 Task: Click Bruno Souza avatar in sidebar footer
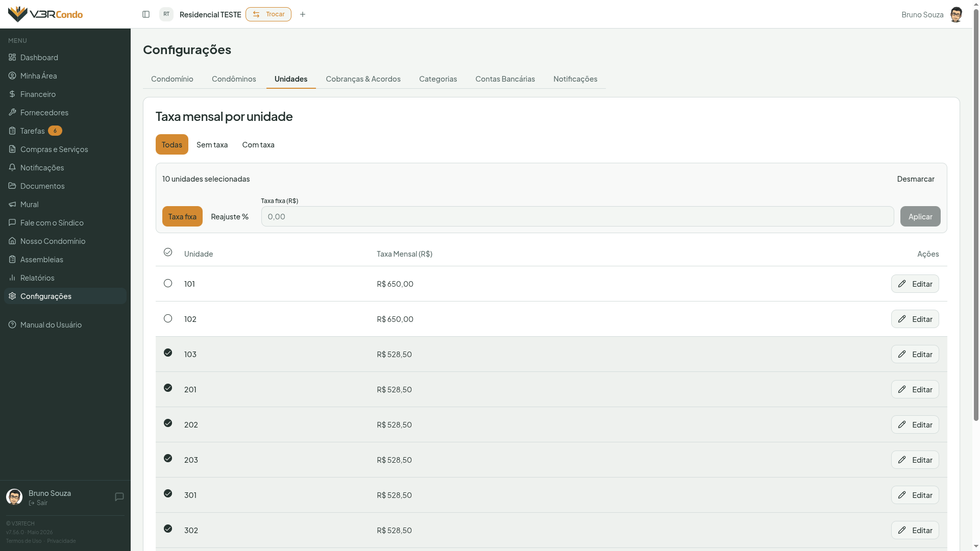(x=14, y=497)
